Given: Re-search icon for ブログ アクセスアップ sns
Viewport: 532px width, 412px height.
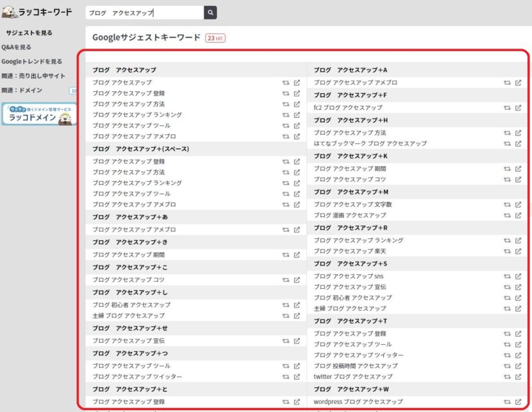Looking at the screenshot, I should (x=507, y=276).
